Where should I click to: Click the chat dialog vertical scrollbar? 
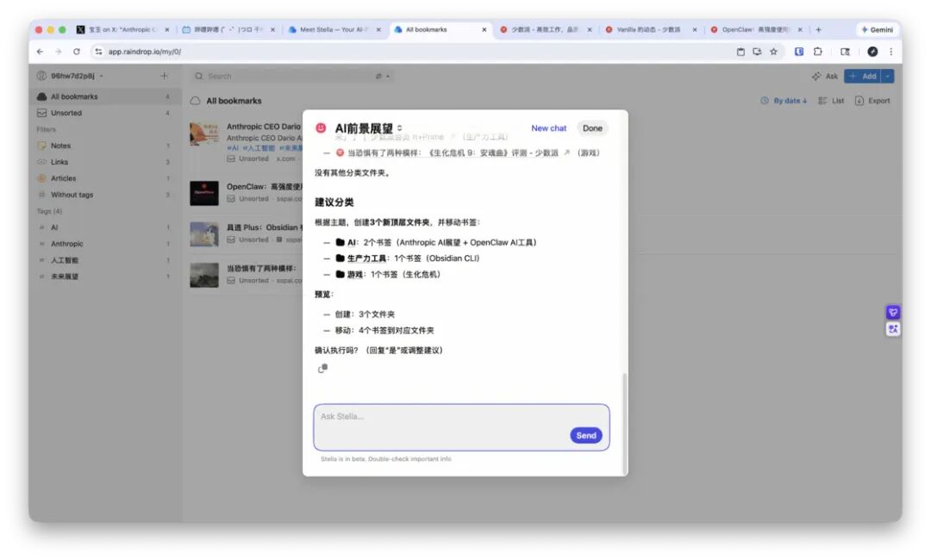pos(624,423)
